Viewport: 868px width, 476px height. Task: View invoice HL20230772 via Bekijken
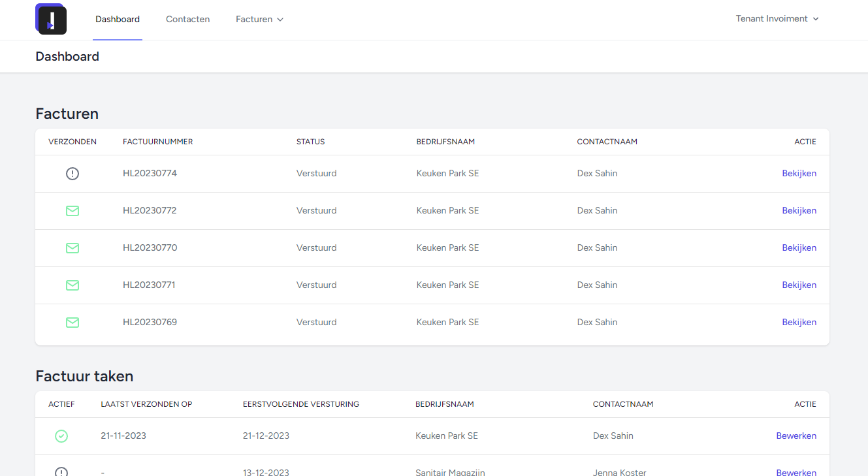(x=799, y=211)
